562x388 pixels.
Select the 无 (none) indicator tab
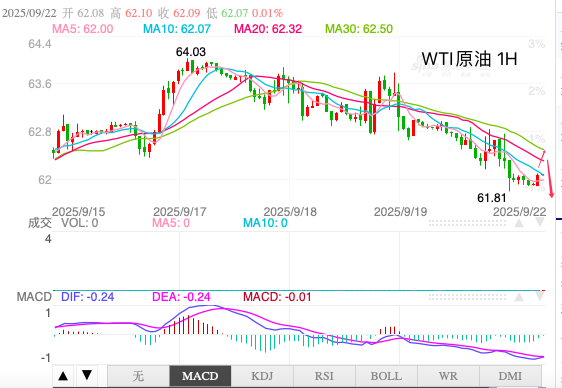click(138, 376)
